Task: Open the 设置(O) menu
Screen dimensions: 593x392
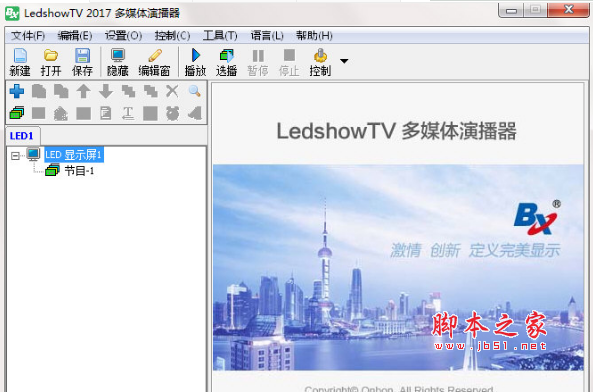Action: [x=123, y=36]
